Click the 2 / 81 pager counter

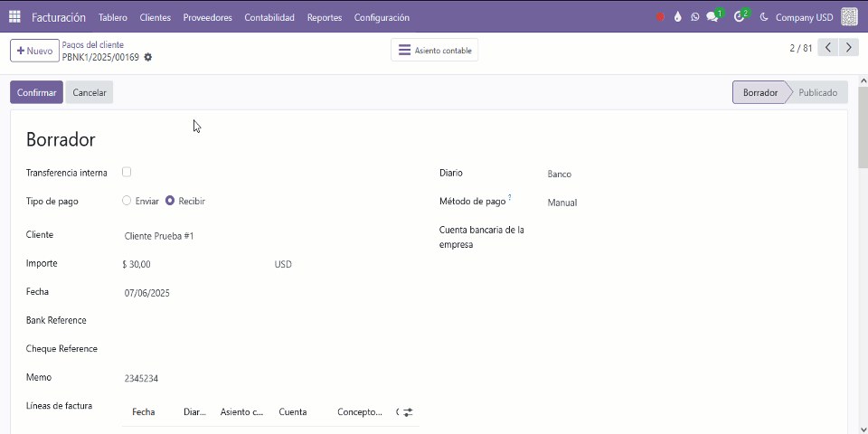point(800,48)
